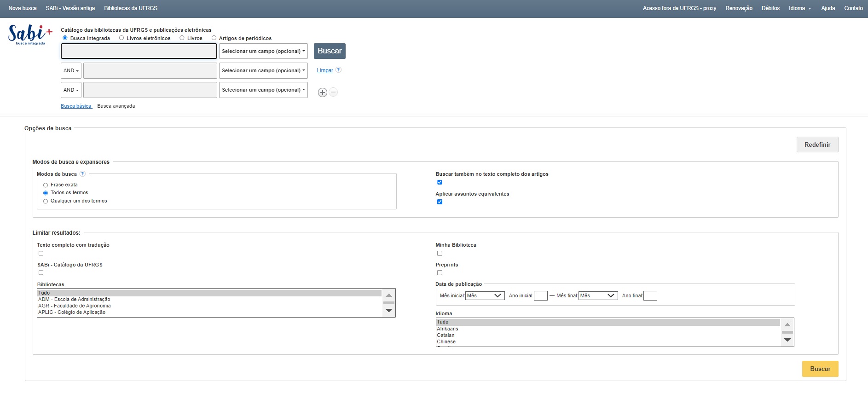This screenshot has width=868, height=405.
Task: Check the SABi - Catálogo da UFRGS box
Action: (41, 273)
